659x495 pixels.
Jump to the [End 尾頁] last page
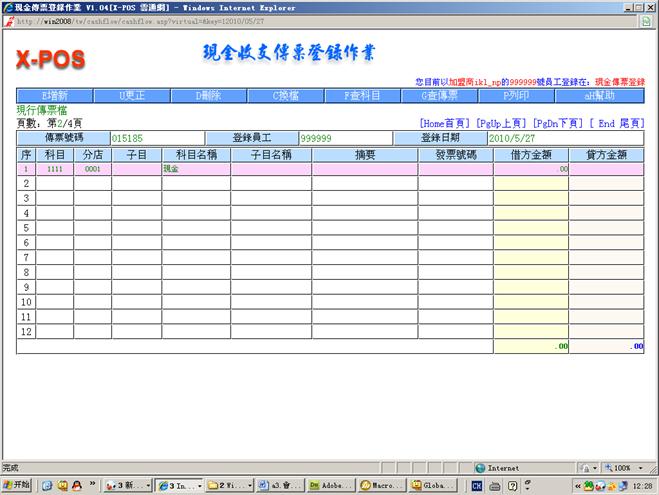pyautogui.click(x=617, y=123)
